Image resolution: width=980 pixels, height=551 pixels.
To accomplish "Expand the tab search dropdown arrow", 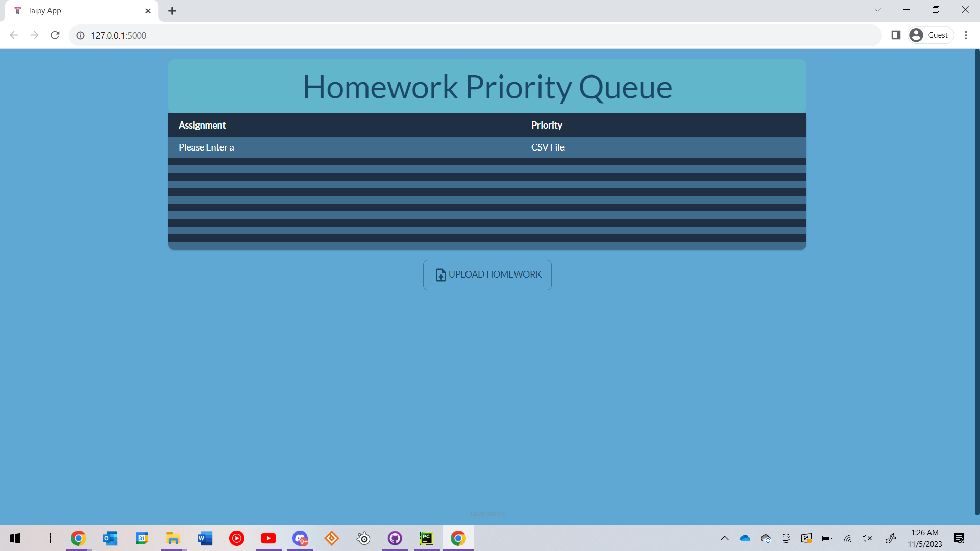I will tap(877, 10).
